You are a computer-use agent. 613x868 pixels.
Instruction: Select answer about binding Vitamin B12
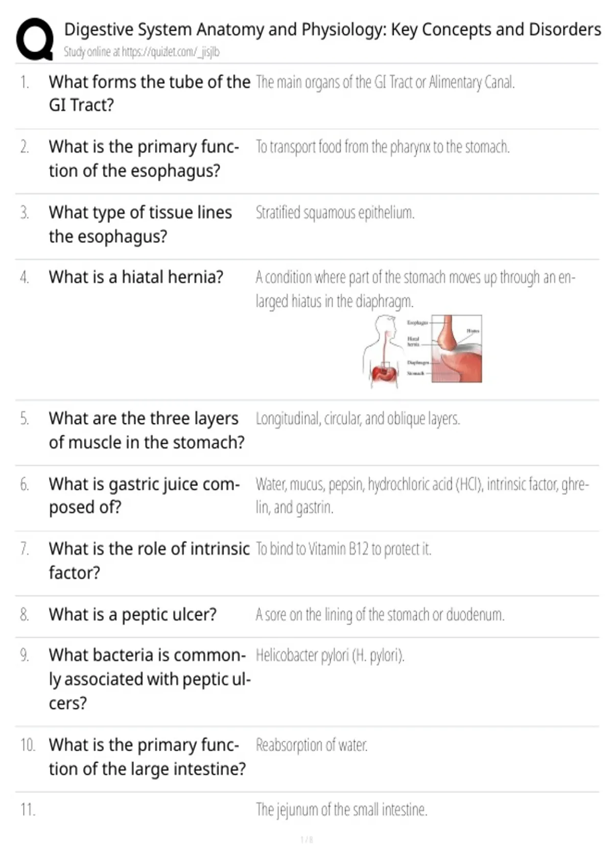(343, 549)
